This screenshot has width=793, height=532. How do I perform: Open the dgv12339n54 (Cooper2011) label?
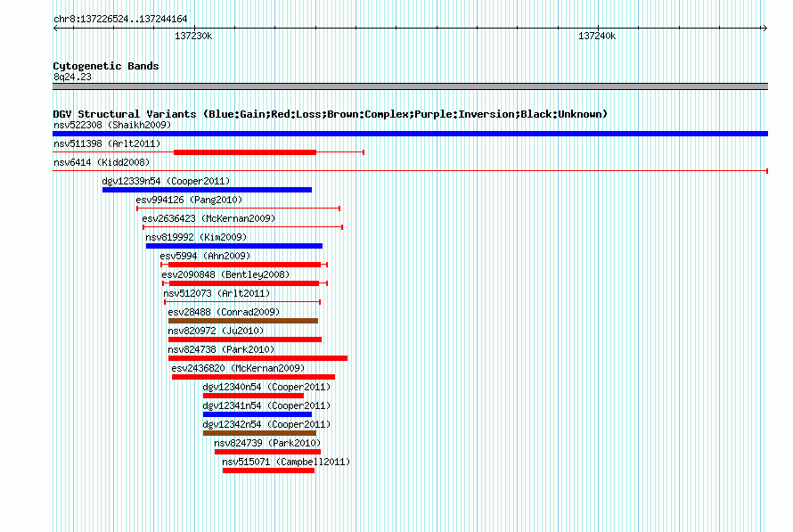tap(166, 181)
